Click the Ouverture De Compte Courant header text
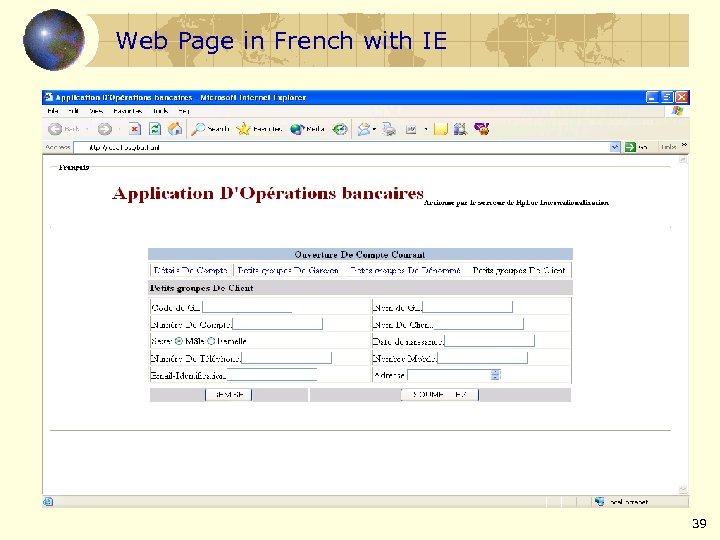720x540 pixels. (x=360, y=254)
